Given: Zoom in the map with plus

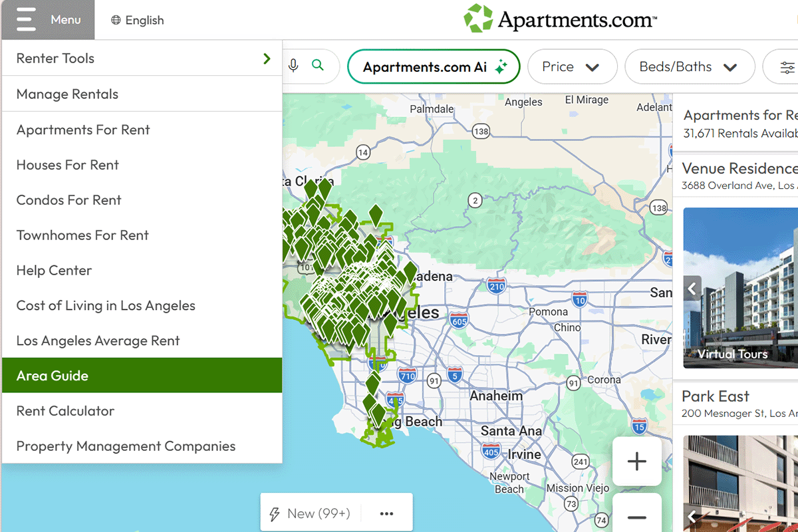Looking at the screenshot, I should click(637, 461).
